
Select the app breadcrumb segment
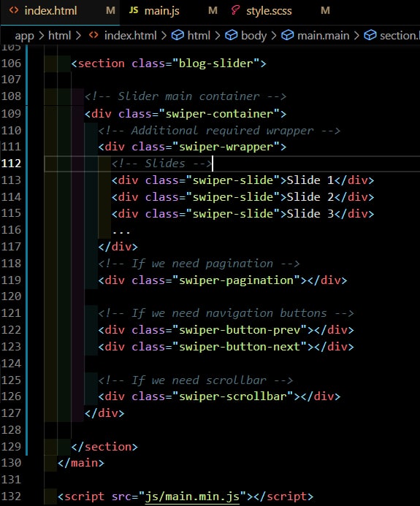pyautogui.click(x=24, y=36)
